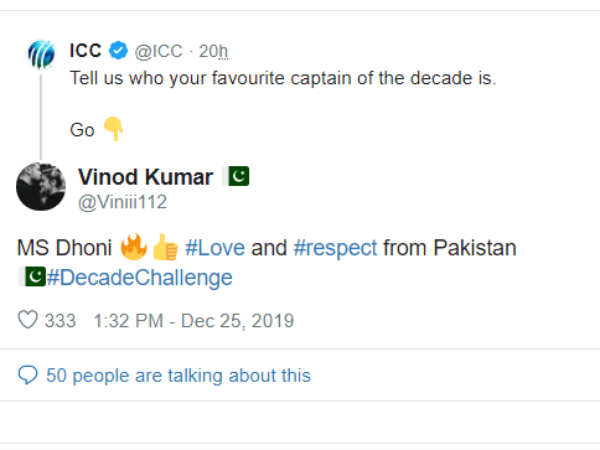Open the @Viniii112 handle
600x450 pixels.
pos(122,202)
